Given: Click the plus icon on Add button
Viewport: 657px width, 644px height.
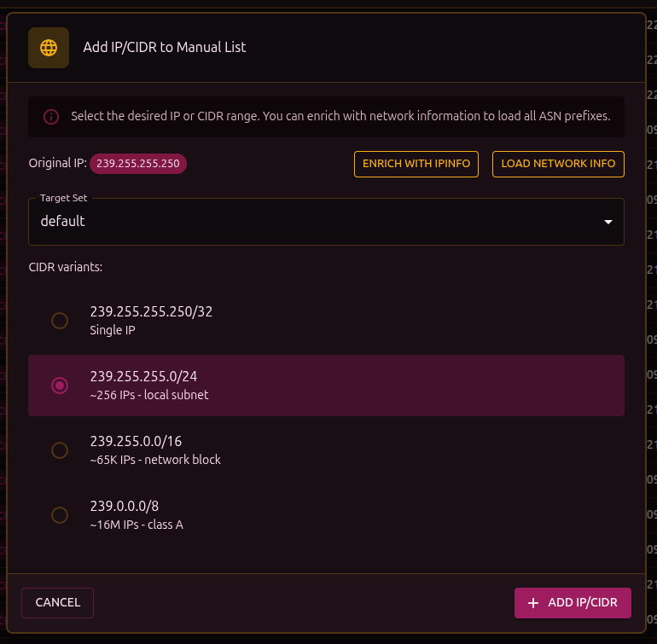Looking at the screenshot, I should click(x=534, y=603).
